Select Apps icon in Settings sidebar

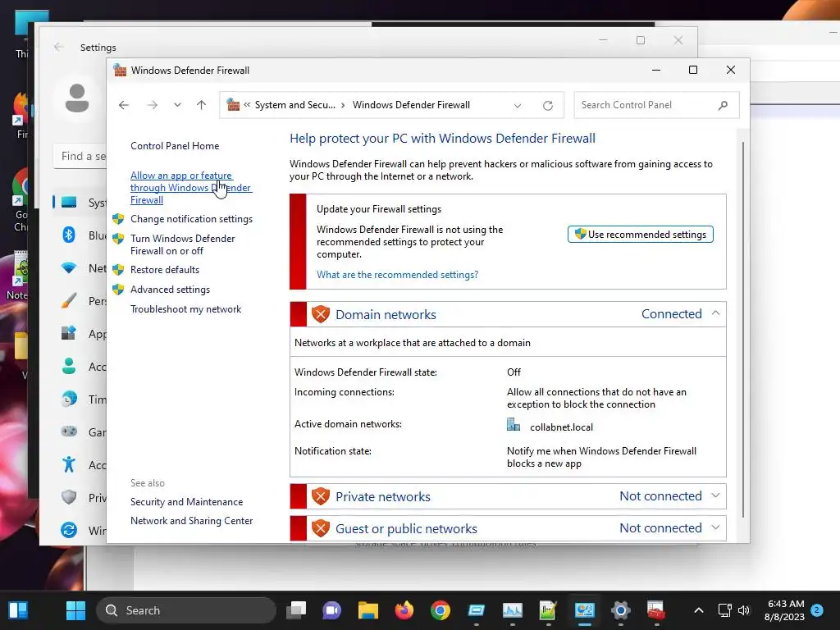(69, 333)
